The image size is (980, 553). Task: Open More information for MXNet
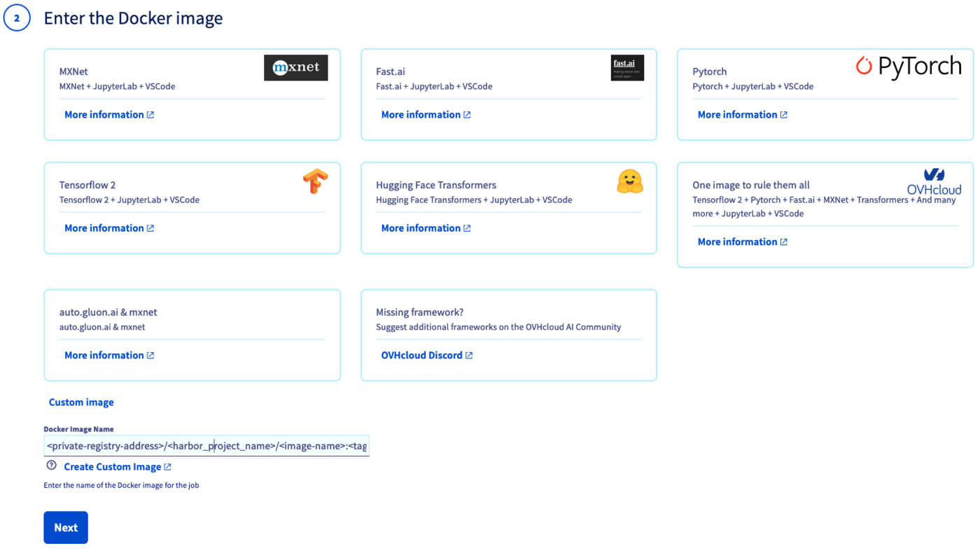pos(108,115)
